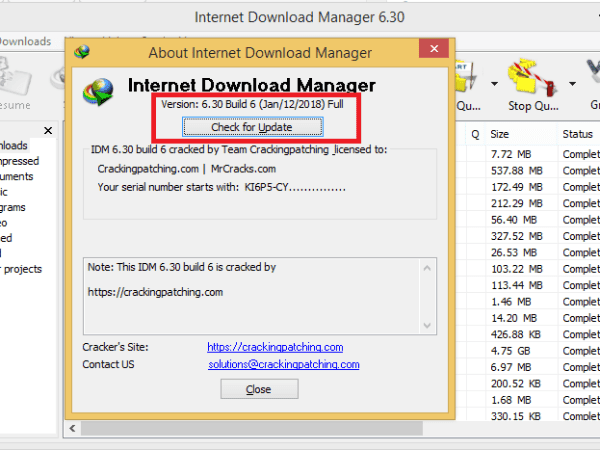Select the row with size 172.49 MB

[x=528, y=187]
